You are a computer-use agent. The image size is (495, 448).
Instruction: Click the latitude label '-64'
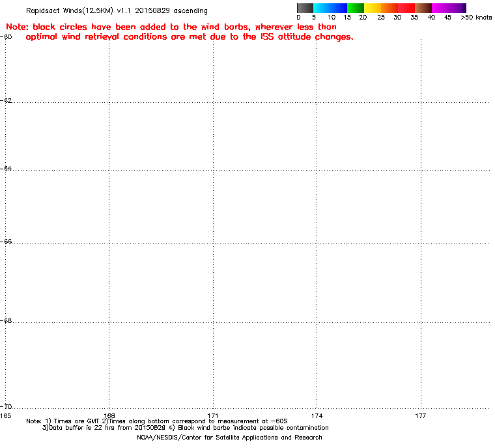pos(6,168)
